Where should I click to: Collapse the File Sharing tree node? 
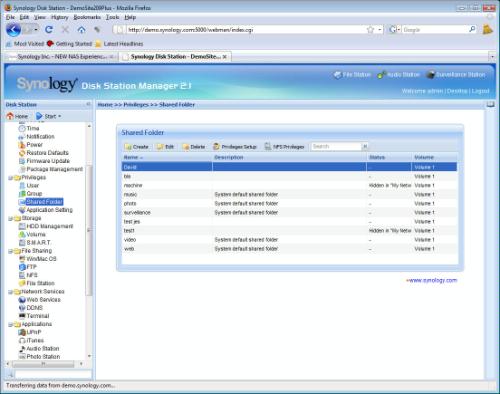(x=10, y=251)
